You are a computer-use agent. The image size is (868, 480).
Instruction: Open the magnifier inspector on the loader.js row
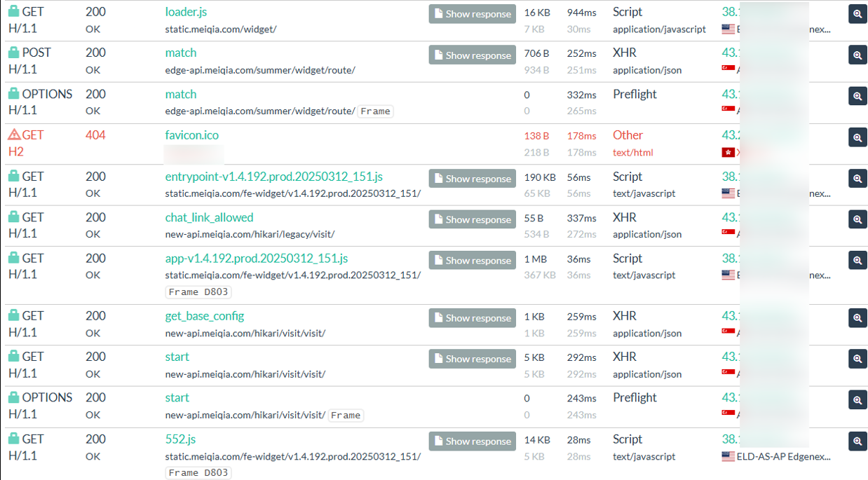coord(857,13)
